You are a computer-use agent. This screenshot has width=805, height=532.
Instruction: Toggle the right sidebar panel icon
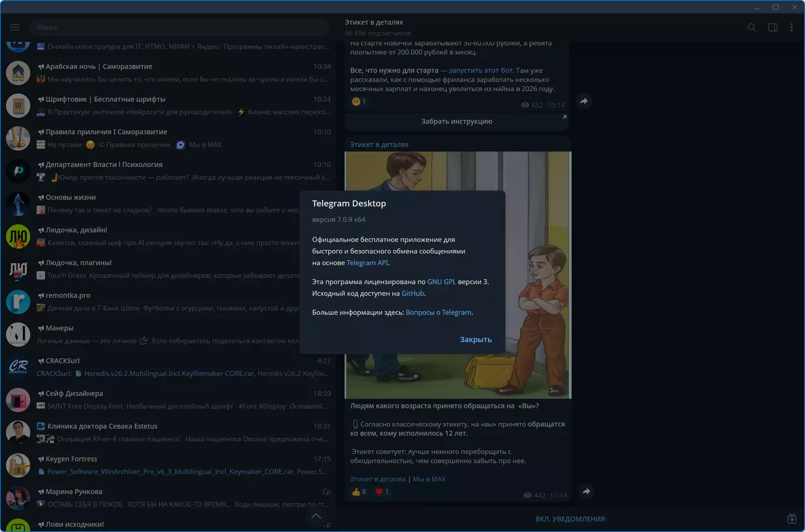(x=773, y=27)
